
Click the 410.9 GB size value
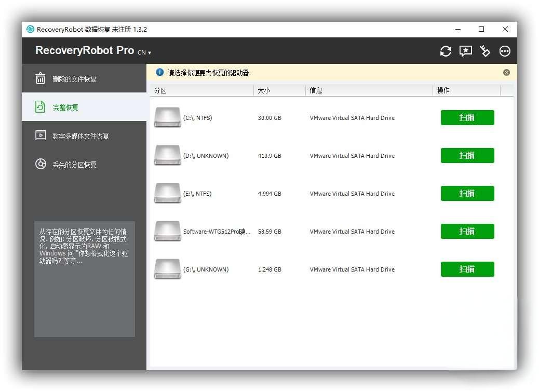tap(269, 156)
